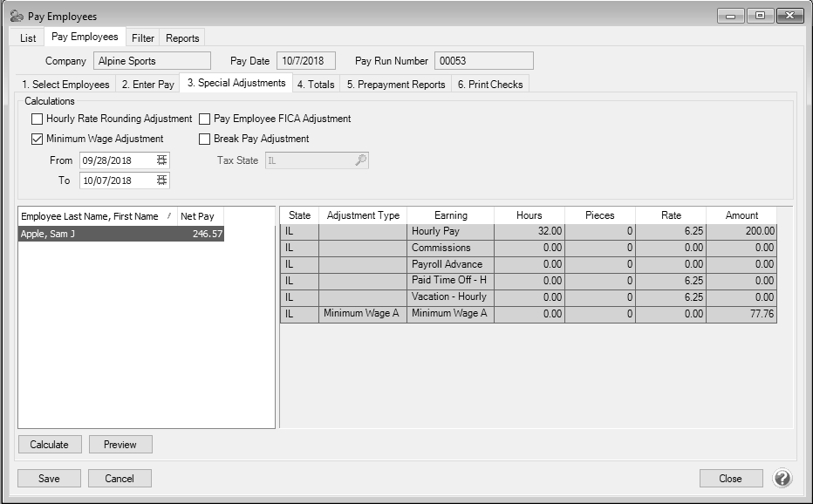
Task: Toggle Break Pay Adjustment checkbox
Action: [x=205, y=139]
